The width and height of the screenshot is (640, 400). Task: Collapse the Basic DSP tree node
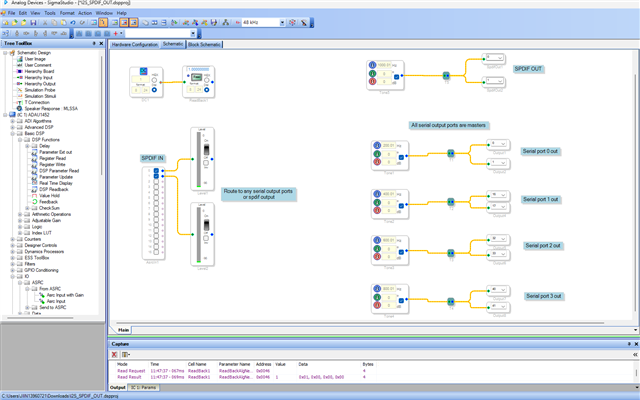pos(12,133)
